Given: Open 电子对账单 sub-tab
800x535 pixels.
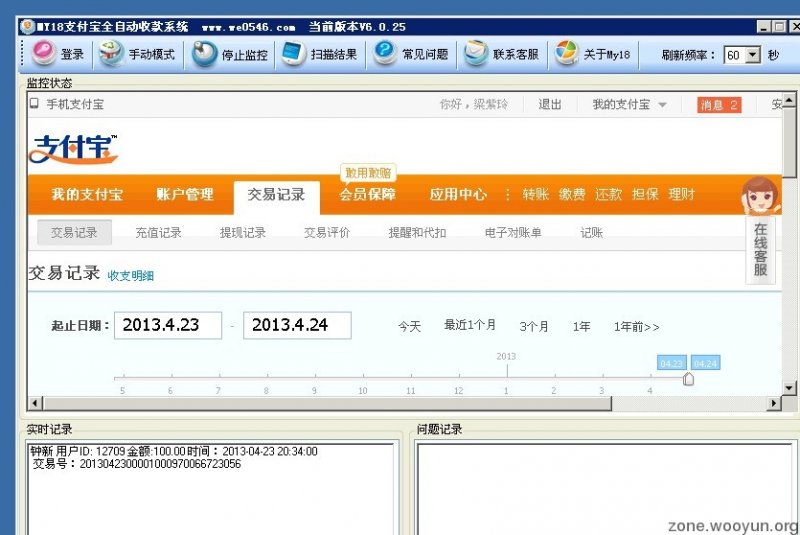Looking at the screenshot, I should tap(513, 233).
